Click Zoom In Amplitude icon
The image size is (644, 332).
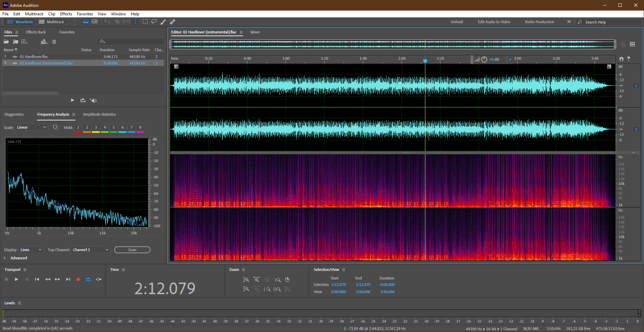click(x=246, y=279)
